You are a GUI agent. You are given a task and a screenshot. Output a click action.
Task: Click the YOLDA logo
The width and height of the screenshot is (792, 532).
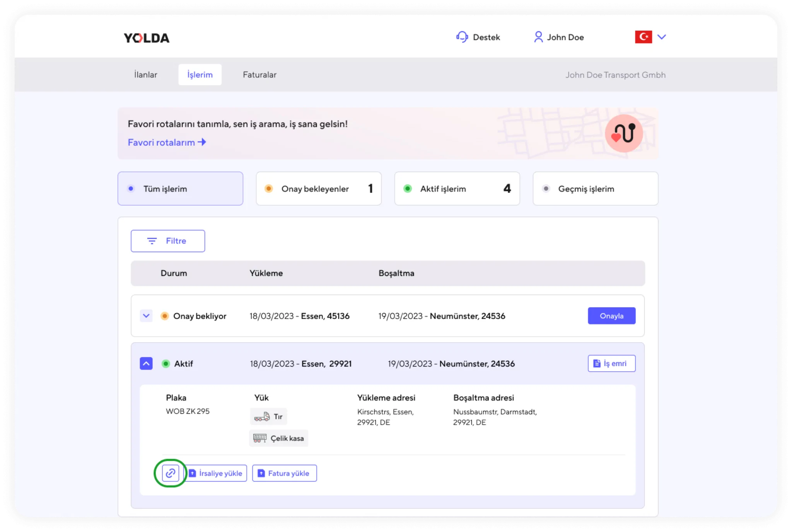[147, 38]
